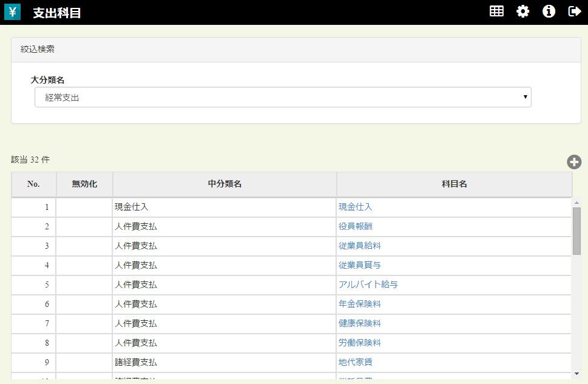Viewport: 588px width, 384px height.
Task: Show information via the info icon
Action: click(549, 12)
